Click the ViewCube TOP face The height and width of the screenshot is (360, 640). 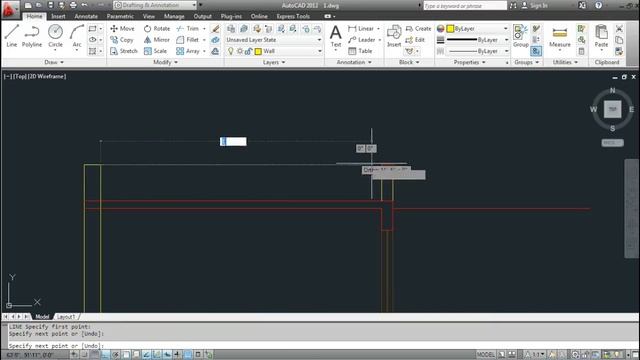click(612, 109)
